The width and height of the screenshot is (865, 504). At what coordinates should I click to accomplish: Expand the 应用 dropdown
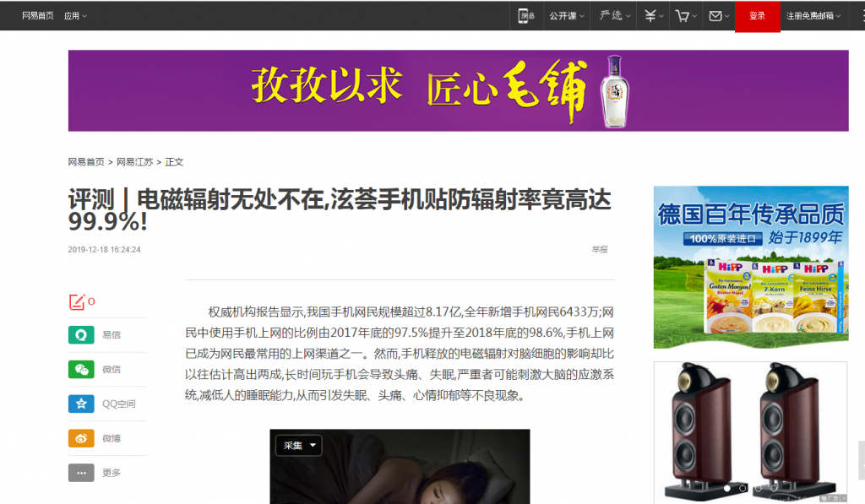pos(75,16)
